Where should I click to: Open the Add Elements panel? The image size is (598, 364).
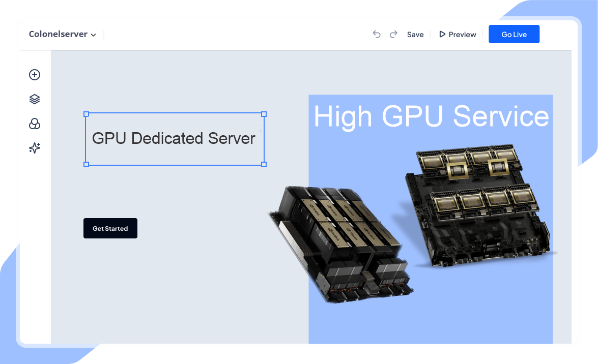point(34,75)
